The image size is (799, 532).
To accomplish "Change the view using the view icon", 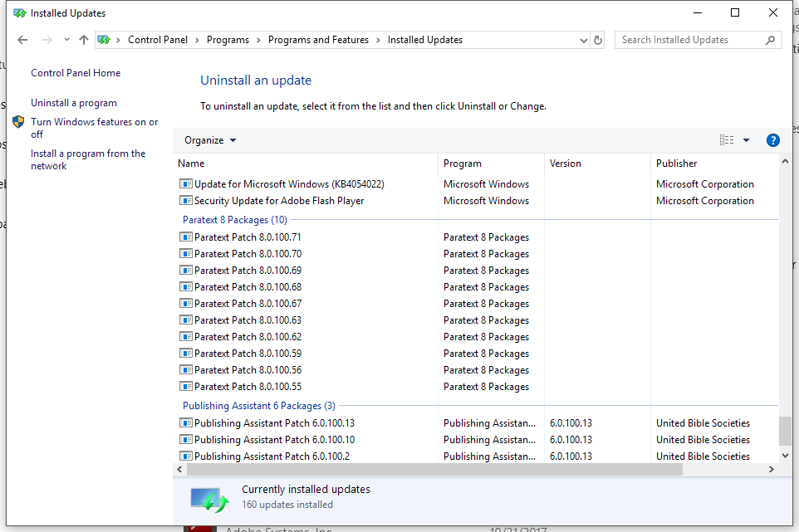I will (727, 140).
